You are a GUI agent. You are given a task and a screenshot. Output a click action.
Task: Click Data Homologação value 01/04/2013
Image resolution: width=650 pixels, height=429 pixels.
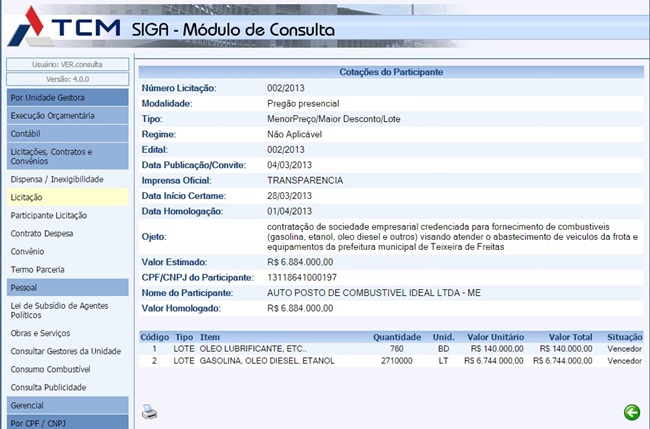click(289, 211)
